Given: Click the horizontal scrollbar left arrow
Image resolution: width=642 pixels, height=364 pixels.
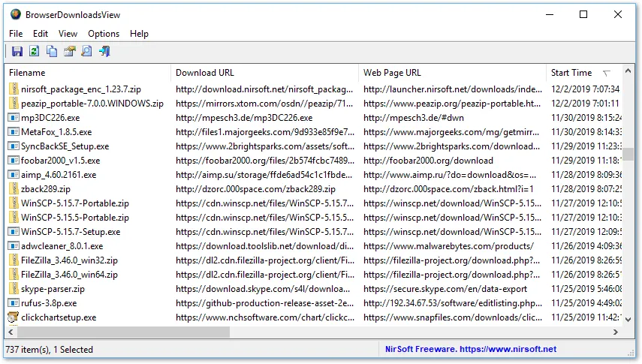Looking at the screenshot, I should point(11,332).
